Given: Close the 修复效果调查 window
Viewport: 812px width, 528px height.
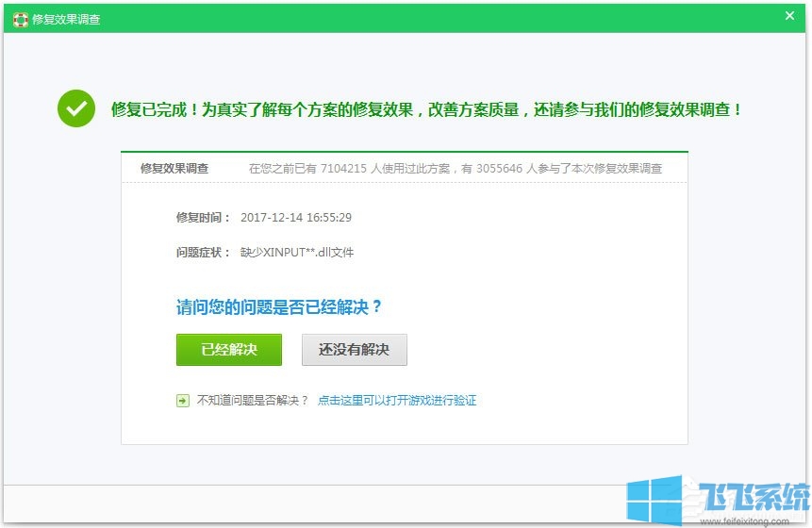Looking at the screenshot, I should click(x=789, y=15).
